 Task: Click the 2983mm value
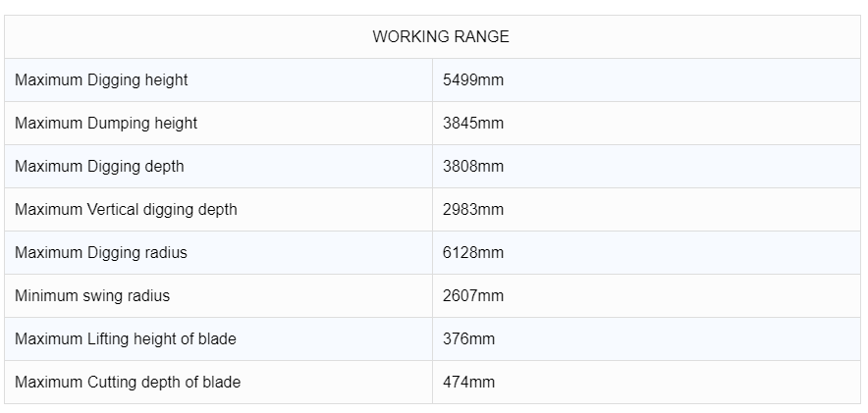[x=472, y=210]
